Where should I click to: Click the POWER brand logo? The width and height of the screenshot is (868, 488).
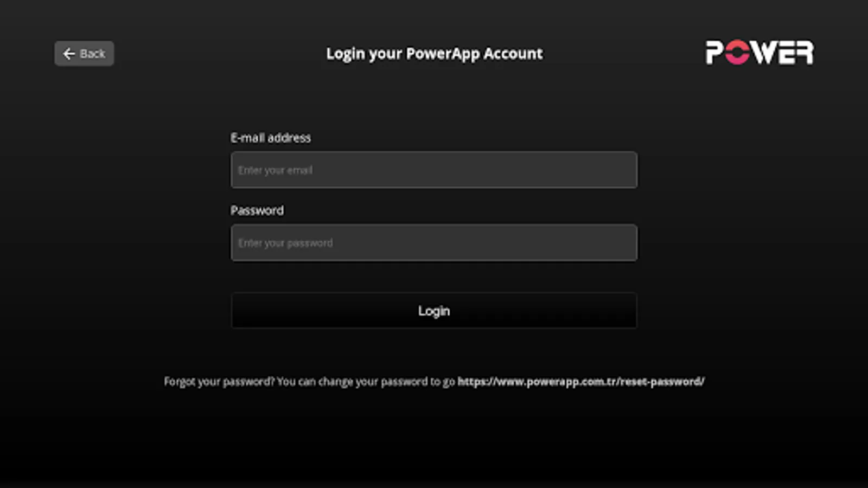[759, 53]
